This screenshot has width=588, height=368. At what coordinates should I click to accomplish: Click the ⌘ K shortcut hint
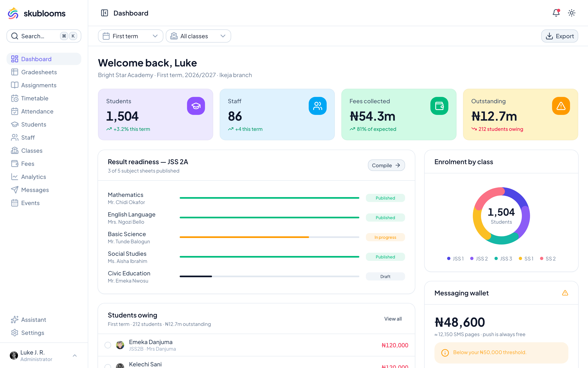coord(69,36)
